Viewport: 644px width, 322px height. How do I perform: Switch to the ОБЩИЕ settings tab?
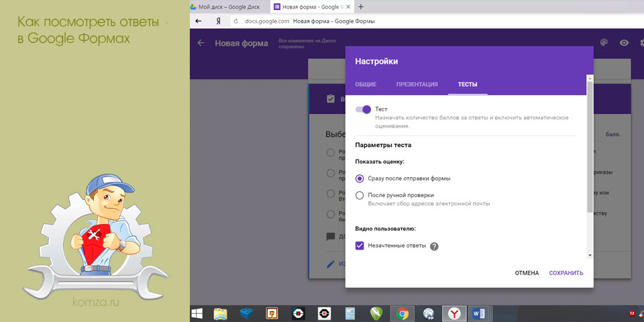point(366,85)
